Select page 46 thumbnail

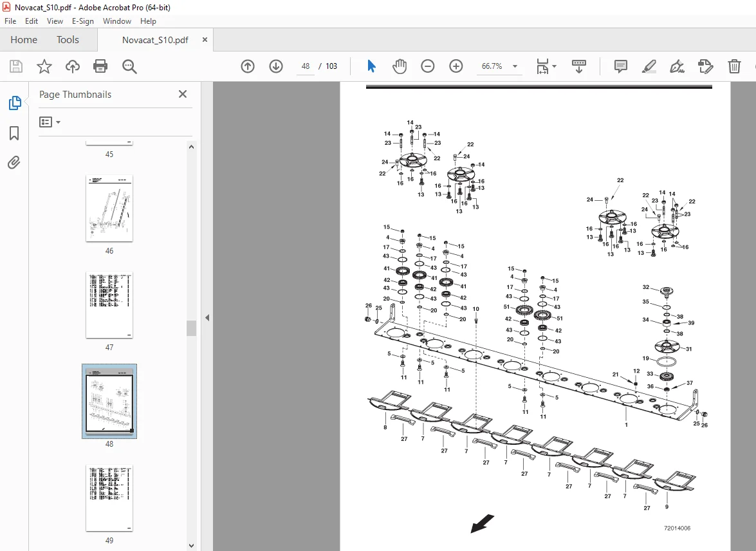point(109,209)
